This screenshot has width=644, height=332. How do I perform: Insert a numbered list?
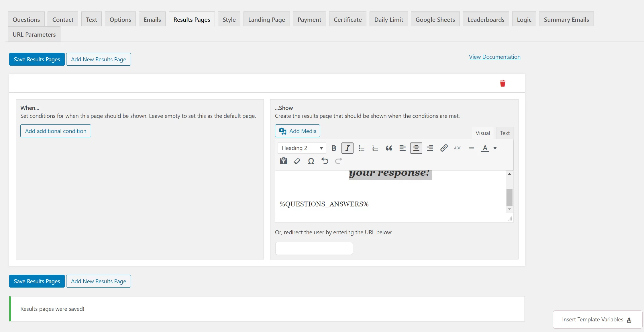[375, 148]
